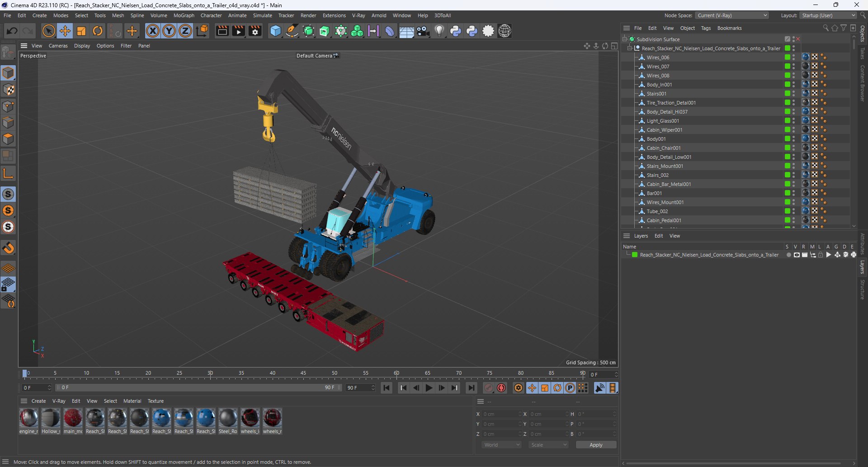Open the globe web icon in toolbar

point(505,31)
